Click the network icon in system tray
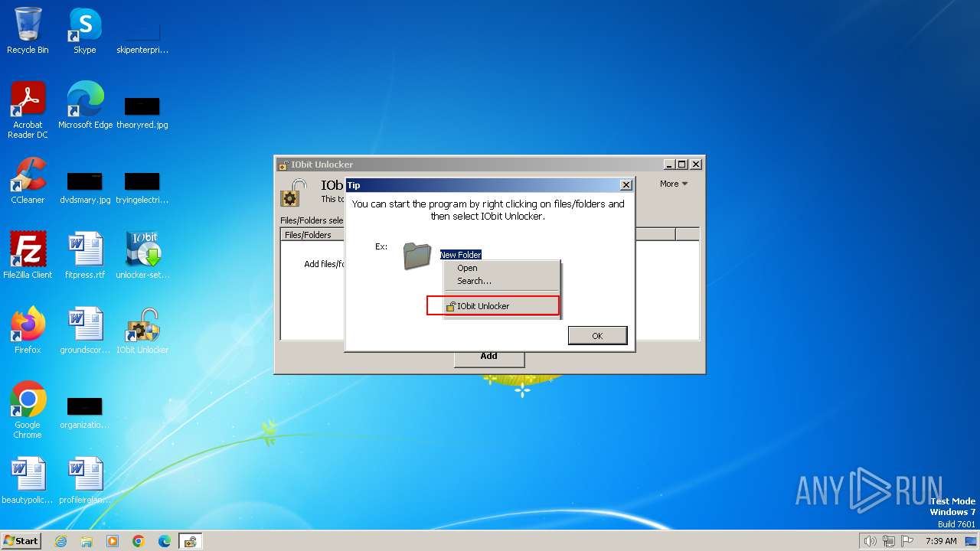Viewport: 980px width, 551px height. coord(889,541)
